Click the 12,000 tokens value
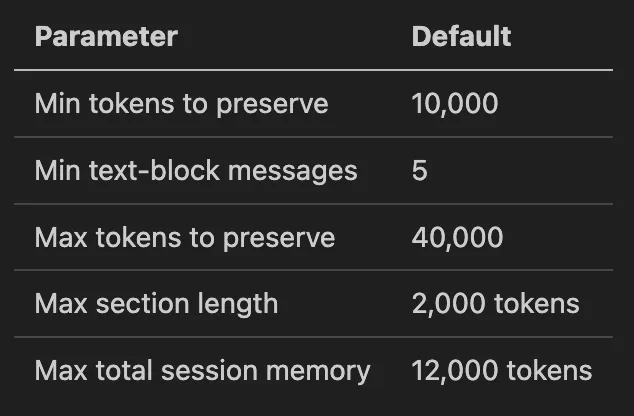 coord(501,371)
